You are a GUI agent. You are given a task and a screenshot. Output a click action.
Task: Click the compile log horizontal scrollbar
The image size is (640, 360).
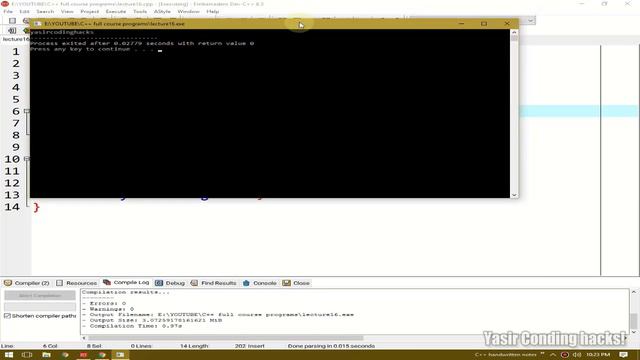click(225, 338)
